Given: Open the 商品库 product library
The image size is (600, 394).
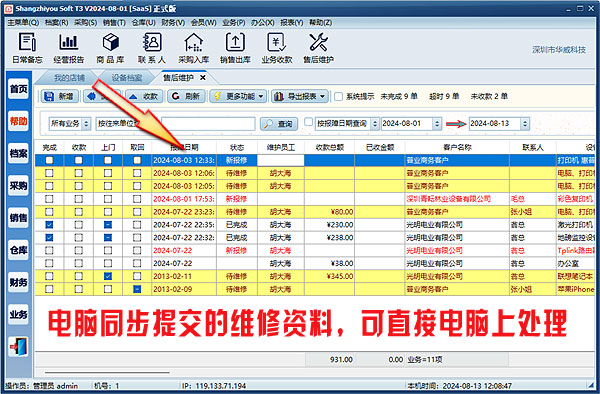Looking at the screenshot, I should tap(110, 48).
